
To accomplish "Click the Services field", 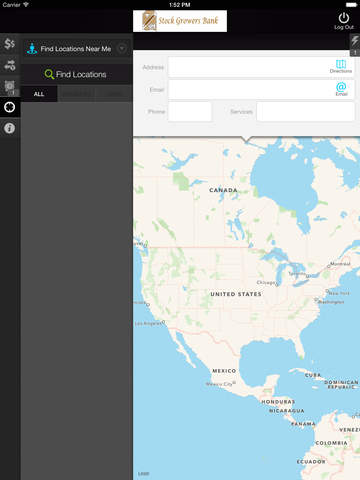I will tap(305, 111).
